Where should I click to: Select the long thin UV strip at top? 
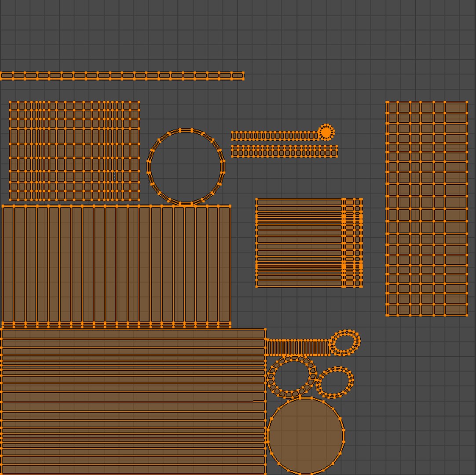tap(122, 76)
